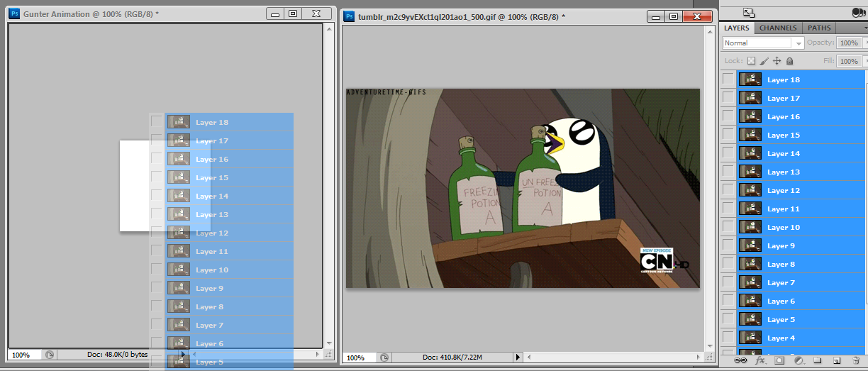Lock transparent pixels checkerboard icon
This screenshot has width=868, height=371.
click(x=752, y=62)
